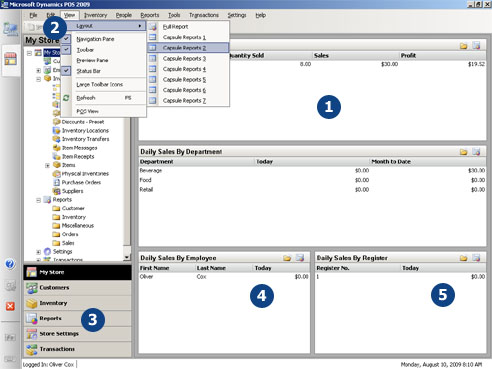
Task: Open Full Report layout icon
Action: (x=153, y=27)
